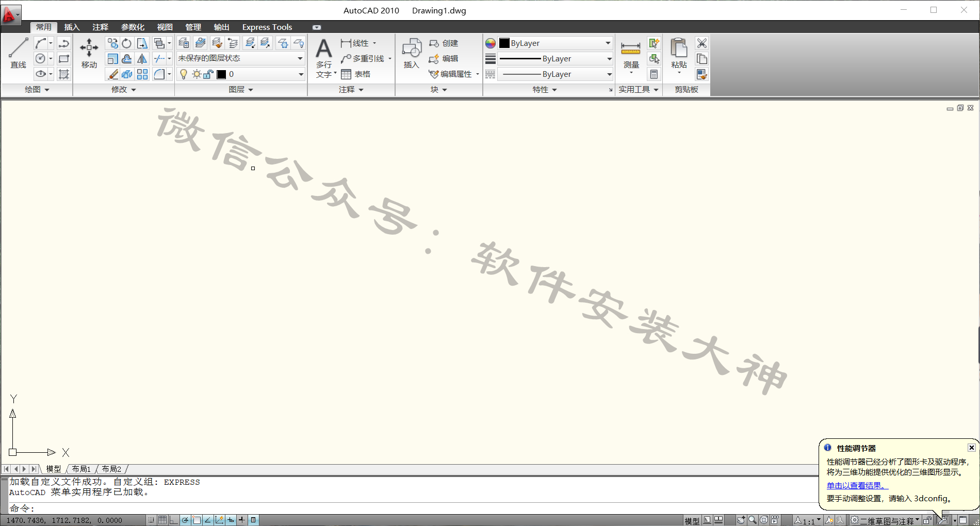Image resolution: width=980 pixels, height=526 pixels.
Task: Click the annotation scale 1:1 in status bar
Action: pyautogui.click(x=808, y=521)
